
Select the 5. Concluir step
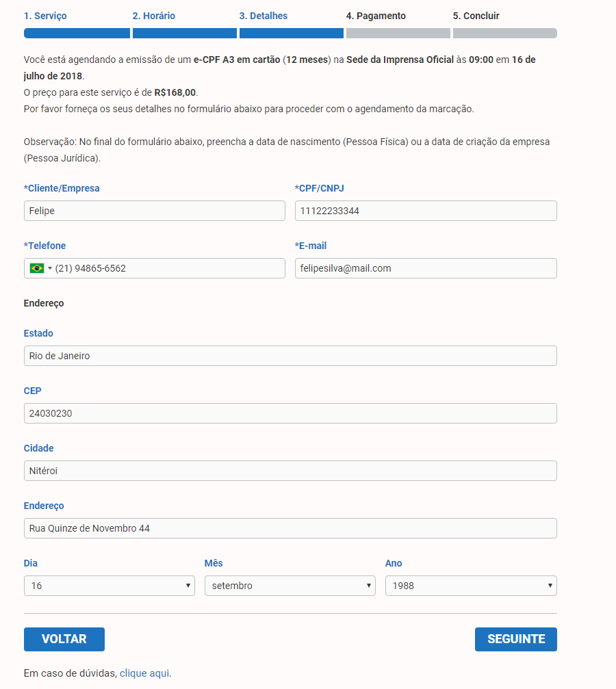click(476, 16)
